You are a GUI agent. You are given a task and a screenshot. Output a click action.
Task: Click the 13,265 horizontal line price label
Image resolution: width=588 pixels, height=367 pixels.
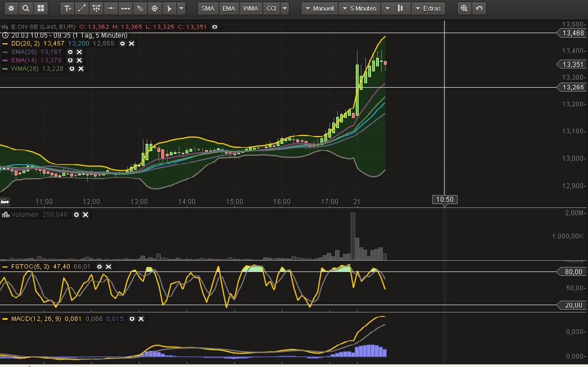573,87
